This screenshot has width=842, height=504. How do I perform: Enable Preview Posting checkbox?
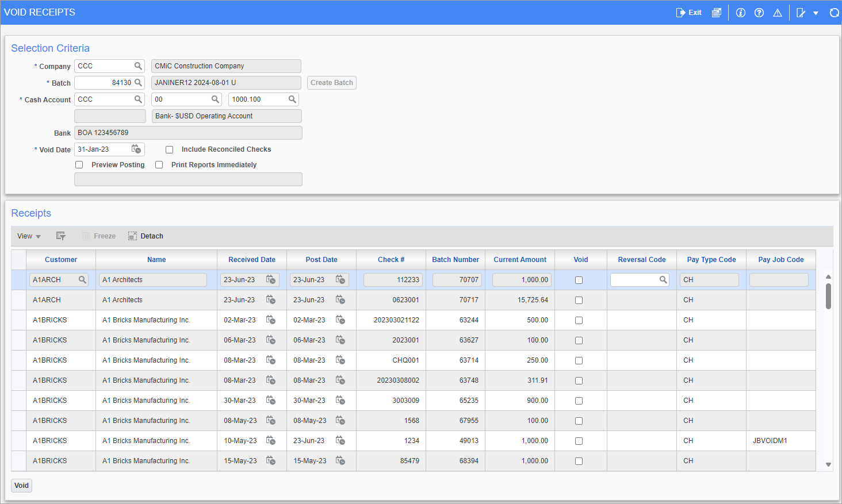(x=79, y=165)
